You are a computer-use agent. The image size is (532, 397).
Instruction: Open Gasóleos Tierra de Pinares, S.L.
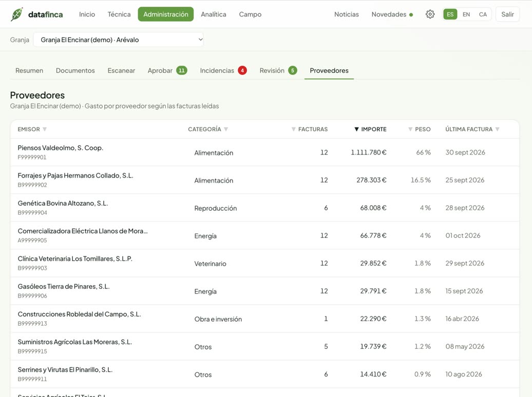point(264,291)
